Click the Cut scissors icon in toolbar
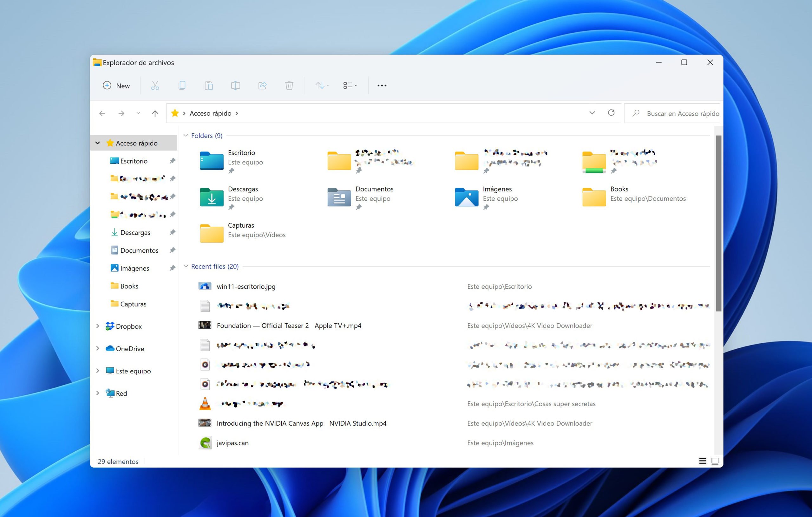The image size is (812, 517). tap(155, 86)
